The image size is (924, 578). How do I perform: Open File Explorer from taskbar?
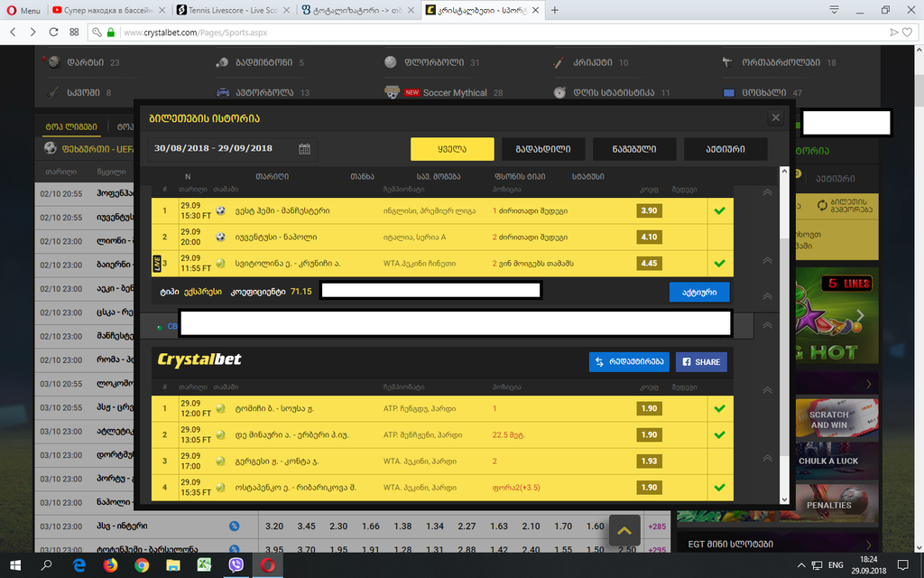(x=172, y=565)
